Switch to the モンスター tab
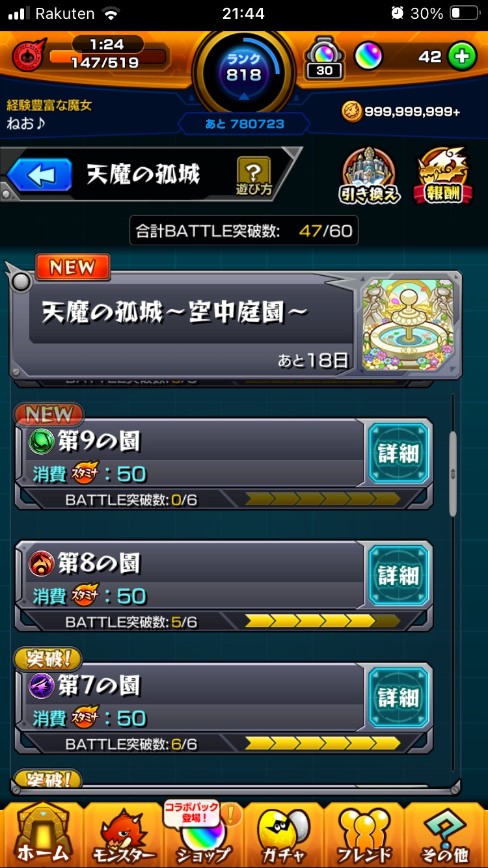Screen dimensions: 488x868 [x=124, y=834]
